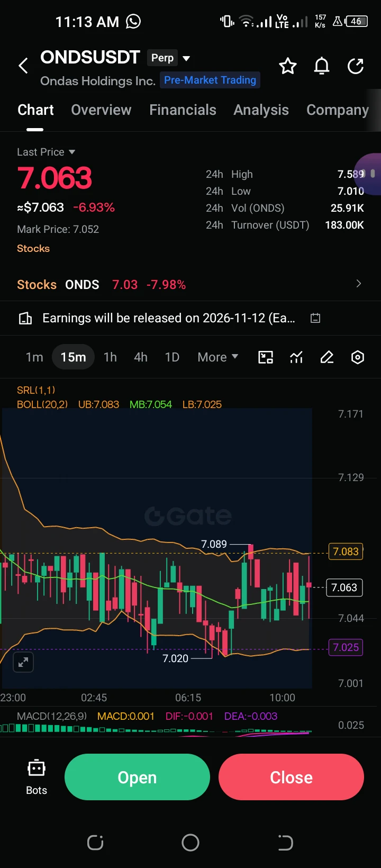The image size is (381, 868).
Task: Tap 7.025 lower band price tag
Action: coord(346,647)
